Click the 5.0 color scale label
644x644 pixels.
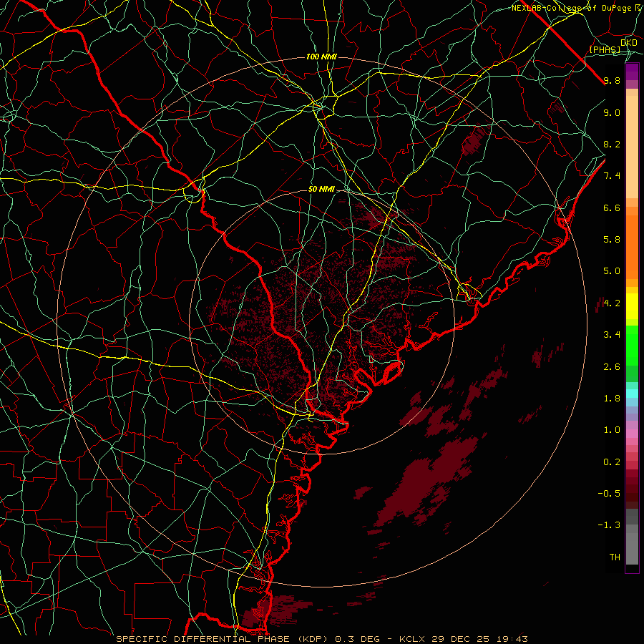(612, 271)
